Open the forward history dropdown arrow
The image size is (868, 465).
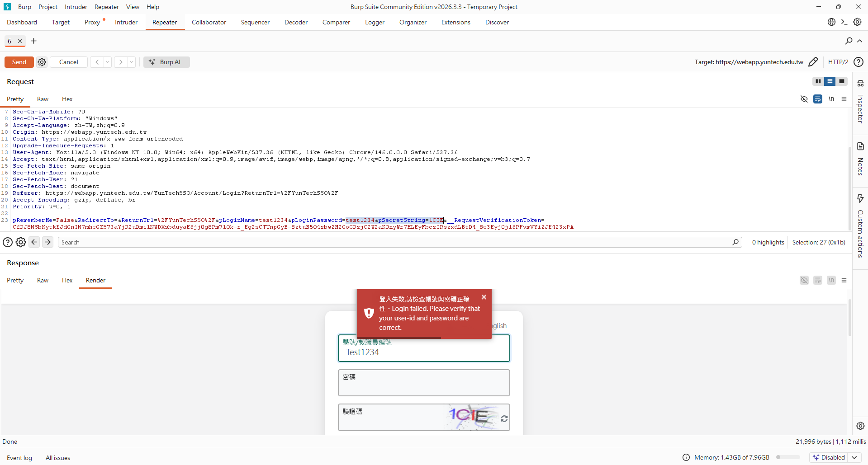point(132,62)
